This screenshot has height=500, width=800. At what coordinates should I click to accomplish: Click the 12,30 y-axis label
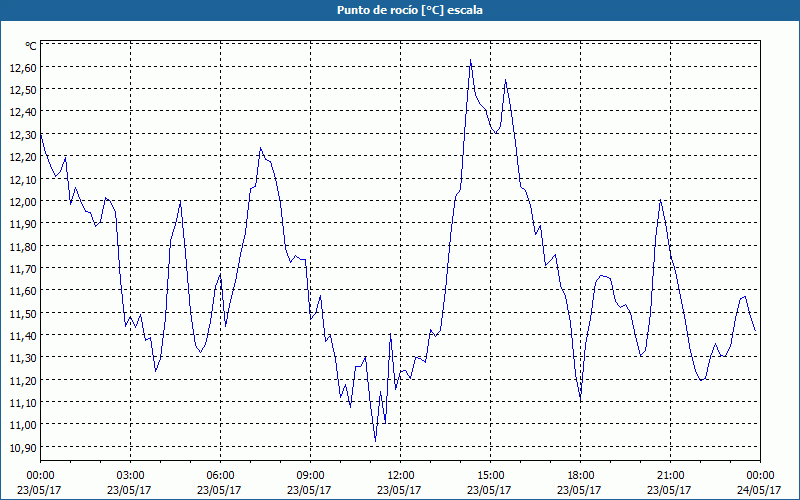coord(23,134)
